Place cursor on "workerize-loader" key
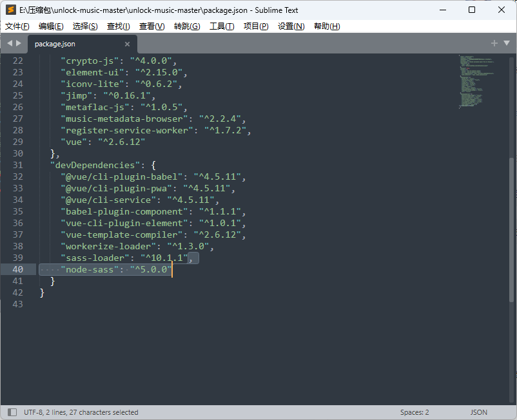 108,247
